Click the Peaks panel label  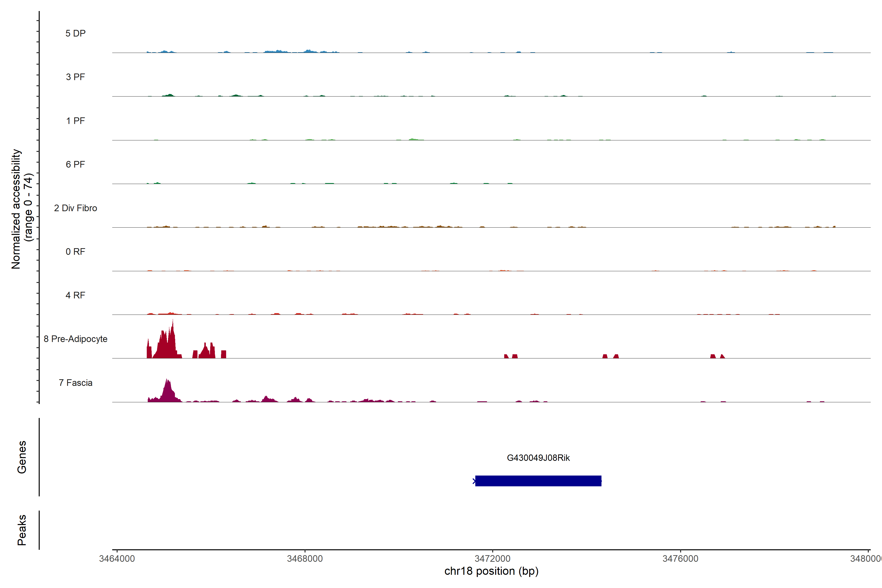point(22,530)
